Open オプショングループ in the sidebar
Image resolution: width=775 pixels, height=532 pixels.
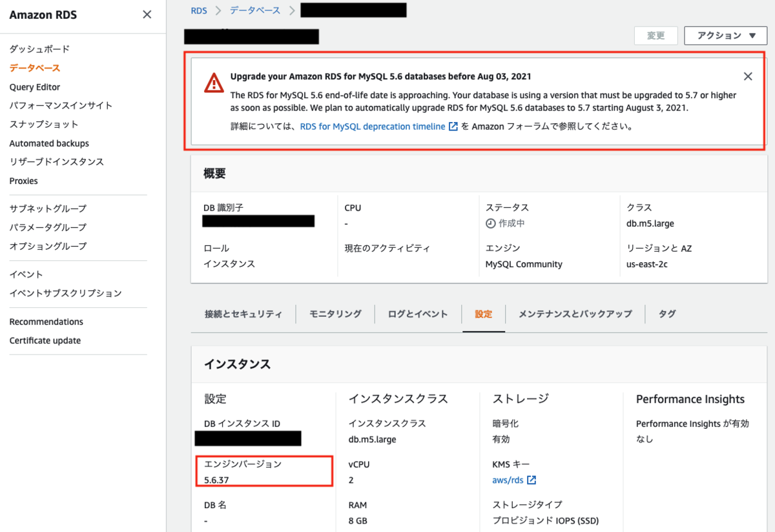[48, 246]
